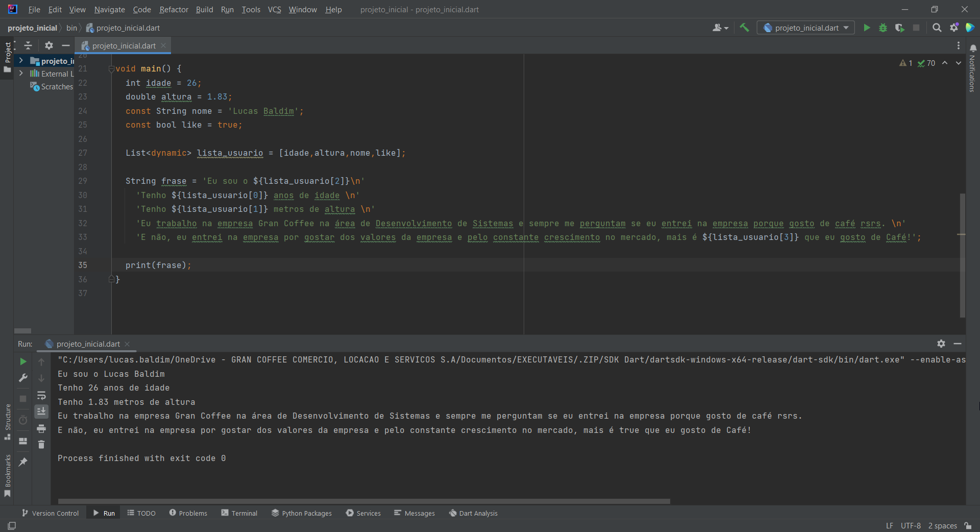The width and height of the screenshot is (980, 532).
Task: Close the projeto_inicial.dart editor tab
Action: [x=163, y=45]
